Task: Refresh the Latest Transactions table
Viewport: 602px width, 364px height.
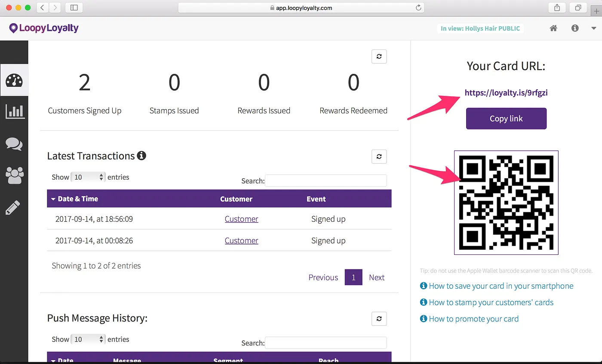Action: [379, 156]
